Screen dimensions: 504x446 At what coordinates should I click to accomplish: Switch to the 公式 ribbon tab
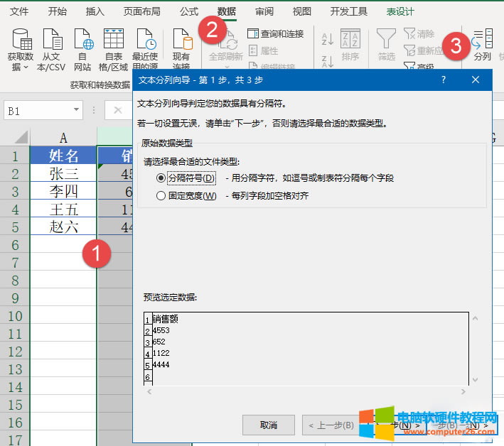point(189,11)
